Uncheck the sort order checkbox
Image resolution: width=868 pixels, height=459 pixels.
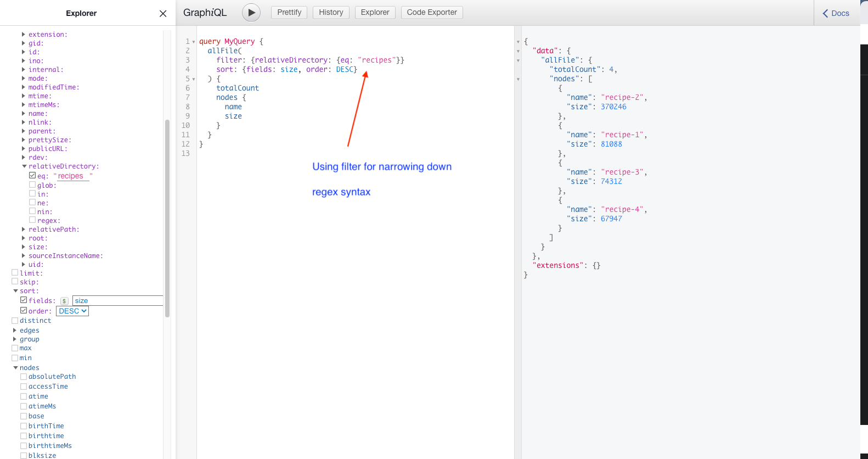[24, 310]
